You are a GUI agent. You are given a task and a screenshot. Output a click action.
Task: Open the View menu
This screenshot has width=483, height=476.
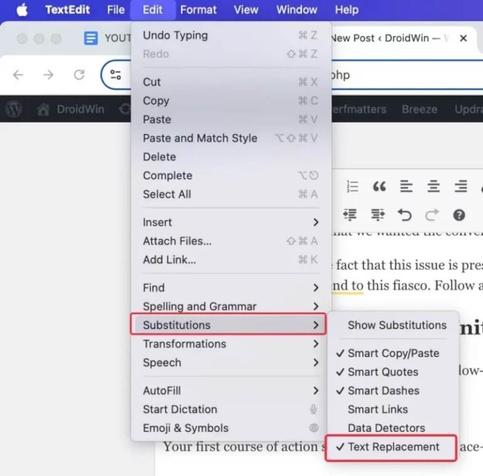point(246,10)
